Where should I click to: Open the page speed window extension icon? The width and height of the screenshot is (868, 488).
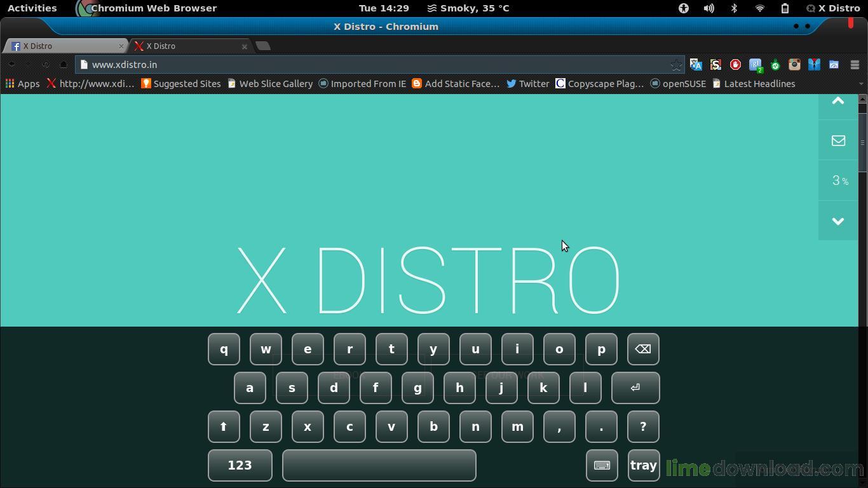tap(834, 65)
